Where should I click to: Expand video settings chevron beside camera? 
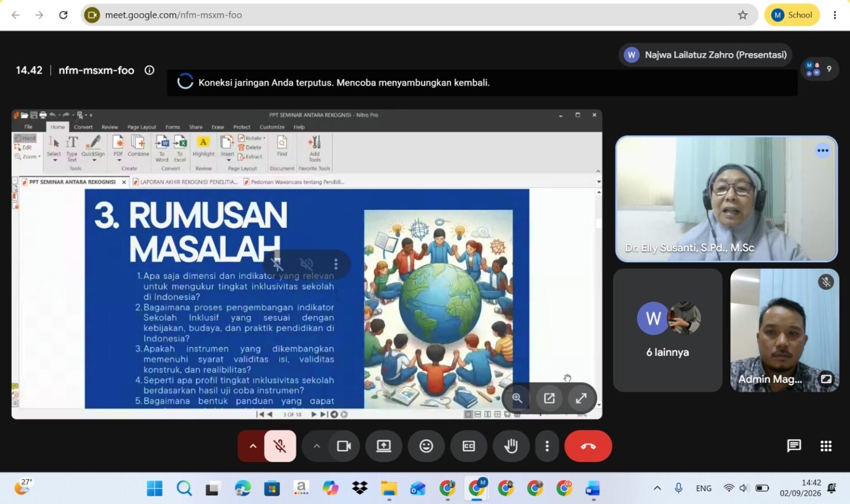click(x=317, y=446)
